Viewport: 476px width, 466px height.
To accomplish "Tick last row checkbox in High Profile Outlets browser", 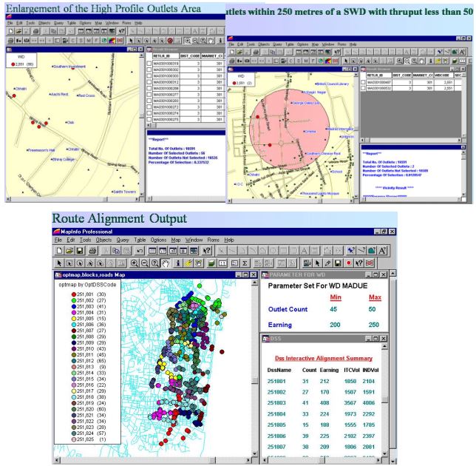I will tap(149, 119).
